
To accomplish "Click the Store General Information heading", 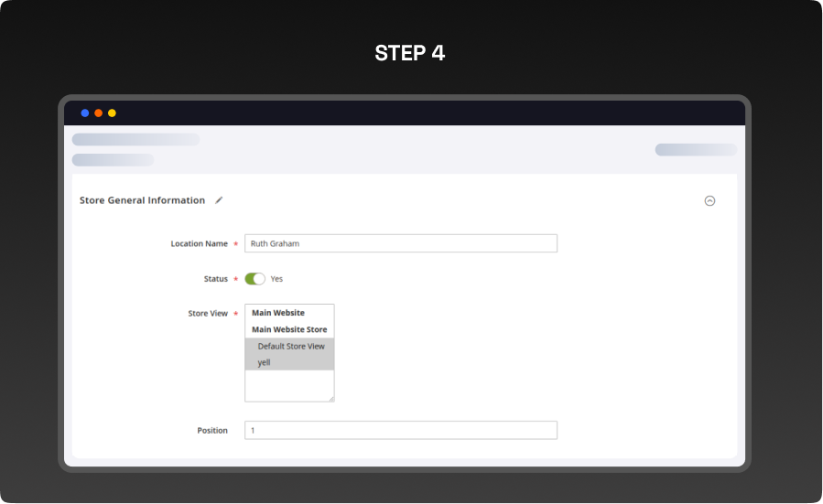I will [x=142, y=200].
